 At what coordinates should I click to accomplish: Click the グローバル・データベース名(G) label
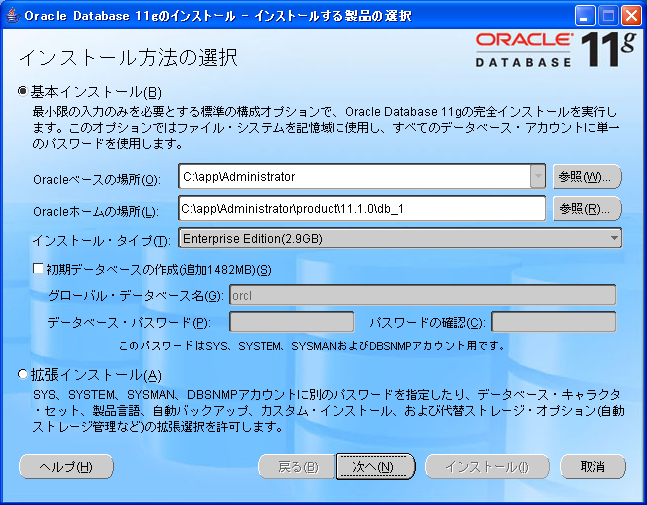tap(136, 295)
